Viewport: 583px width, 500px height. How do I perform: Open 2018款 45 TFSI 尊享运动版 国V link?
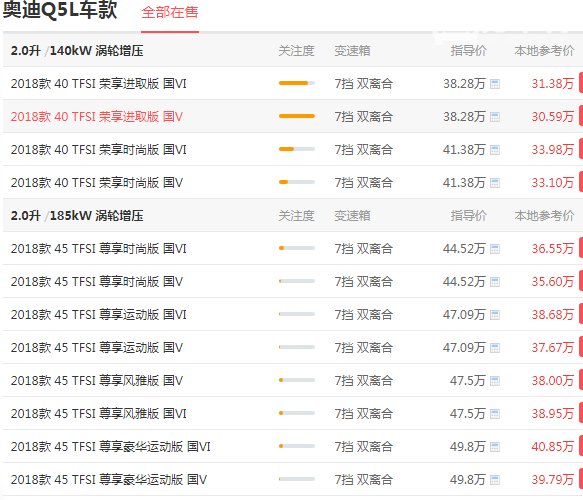point(97,348)
